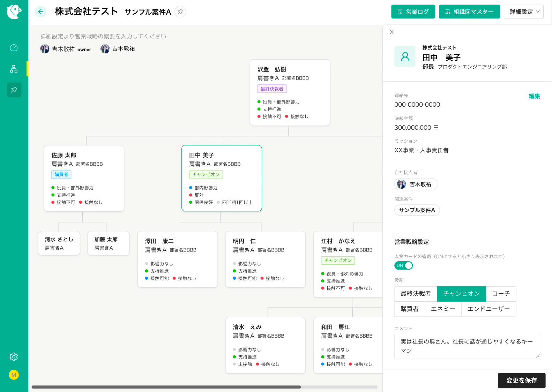Click the bird logo at top left
The image size is (552, 392).
pos(14,12)
